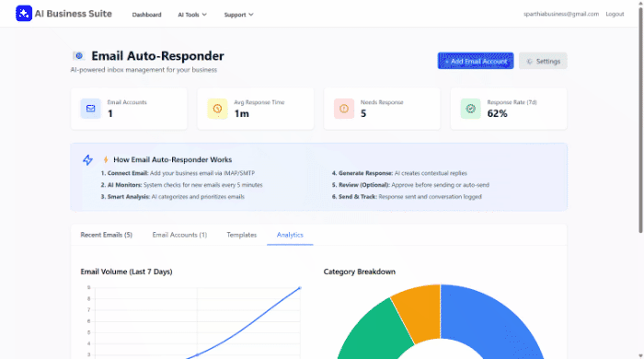Click the top data point on volume chart

[300, 288]
